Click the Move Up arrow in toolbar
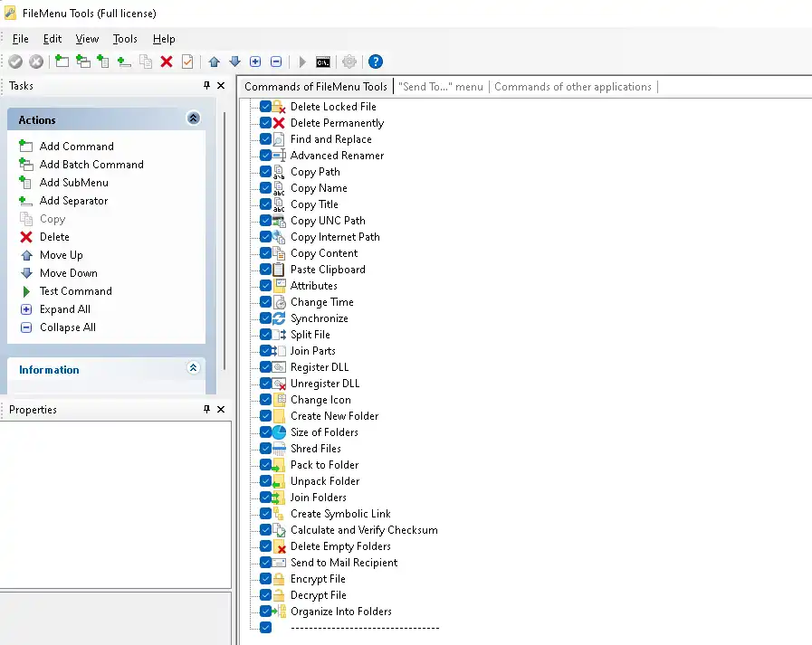The height and width of the screenshot is (645, 812). click(215, 62)
